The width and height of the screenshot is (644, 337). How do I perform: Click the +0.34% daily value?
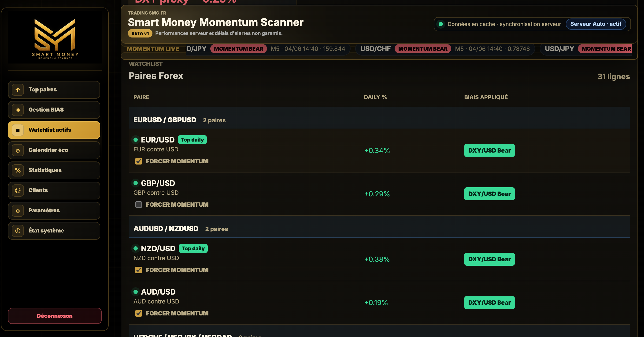[x=377, y=151]
